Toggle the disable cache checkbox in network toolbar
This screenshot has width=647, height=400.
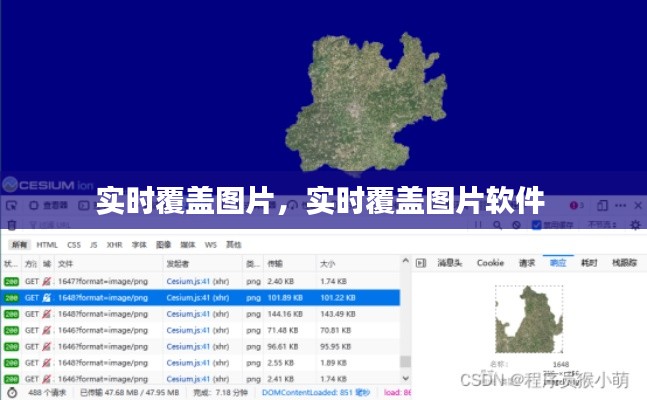tap(537, 226)
